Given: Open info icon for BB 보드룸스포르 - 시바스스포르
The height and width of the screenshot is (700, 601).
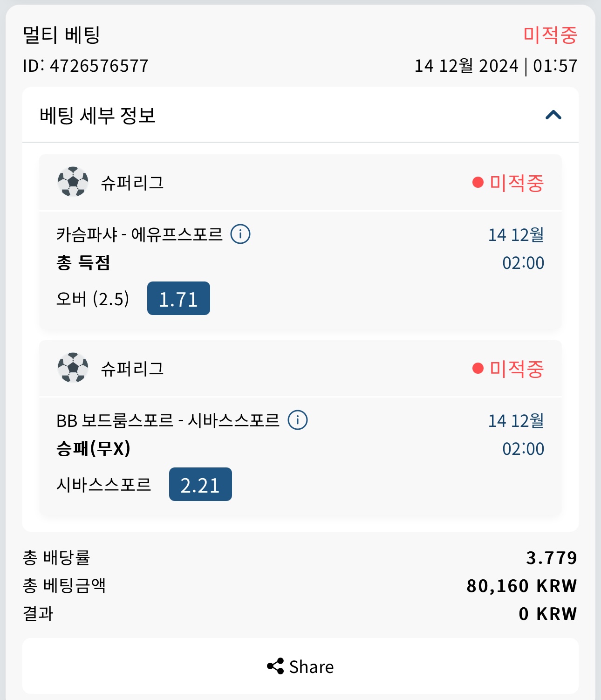Looking at the screenshot, I should [298, 420].
